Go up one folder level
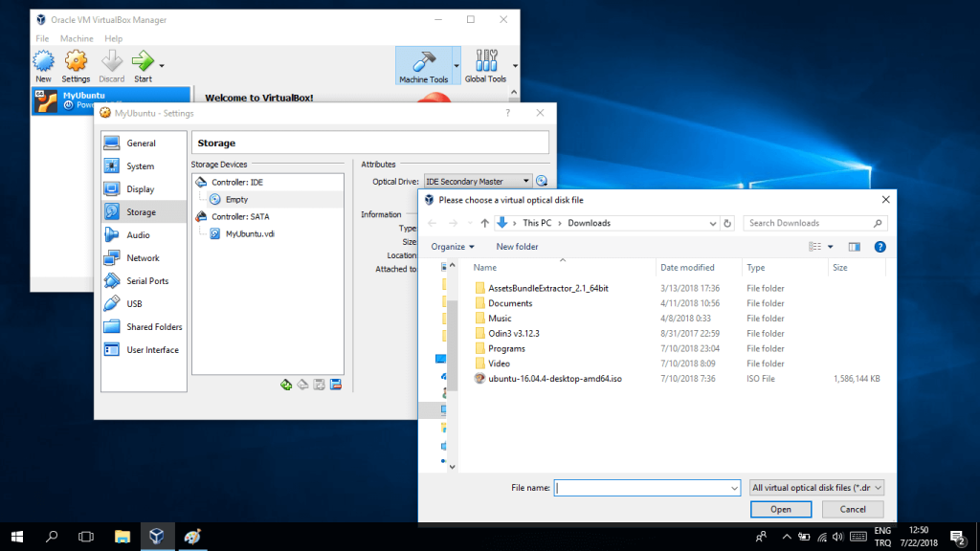The image size is (980, 551). (485, 223)
